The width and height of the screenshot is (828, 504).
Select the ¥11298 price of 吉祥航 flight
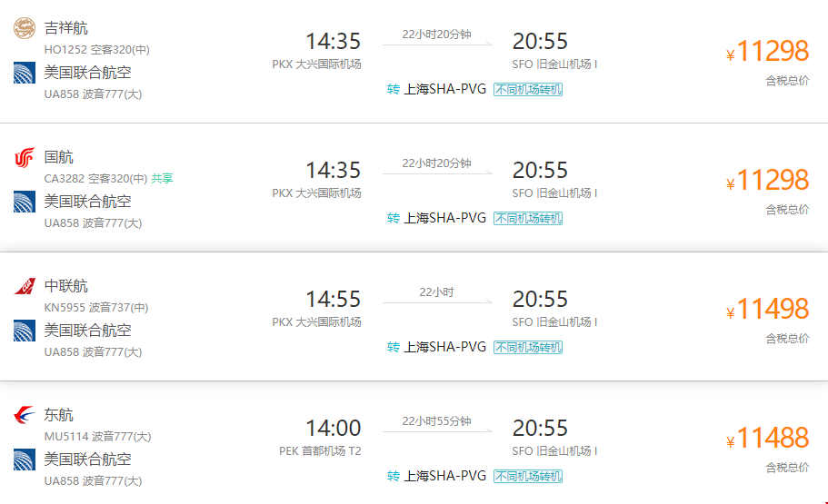[767, 51]
